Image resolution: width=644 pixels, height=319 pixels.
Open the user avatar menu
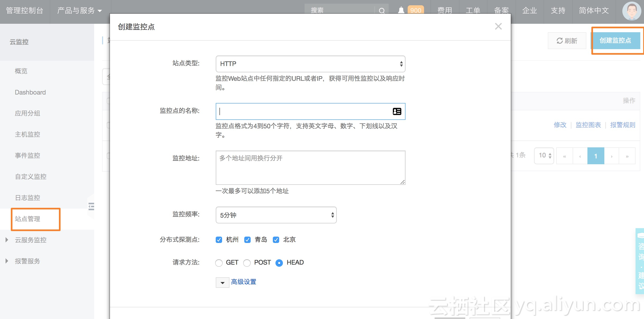pyautogui.click(x=631, y=11)
